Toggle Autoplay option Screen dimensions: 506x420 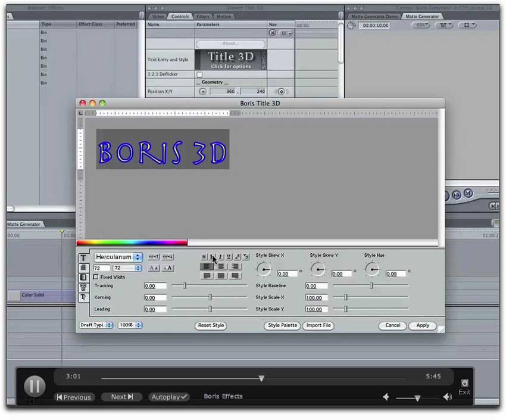pyautogui.click(x=169, y=397)
